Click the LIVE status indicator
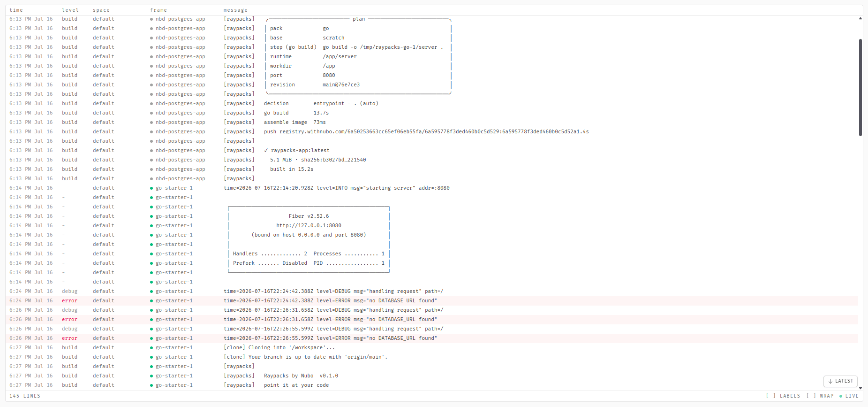This screenshot has width=868, height=407. tap(849, 396)
